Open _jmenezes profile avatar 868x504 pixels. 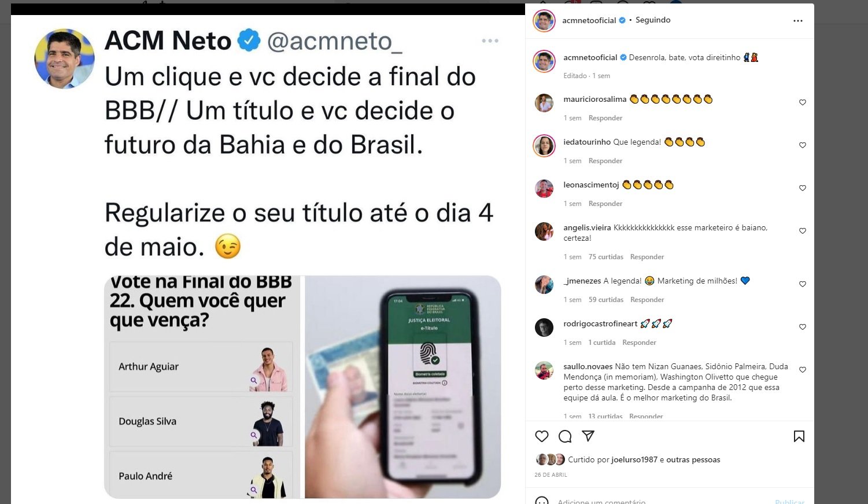[544, 285]
